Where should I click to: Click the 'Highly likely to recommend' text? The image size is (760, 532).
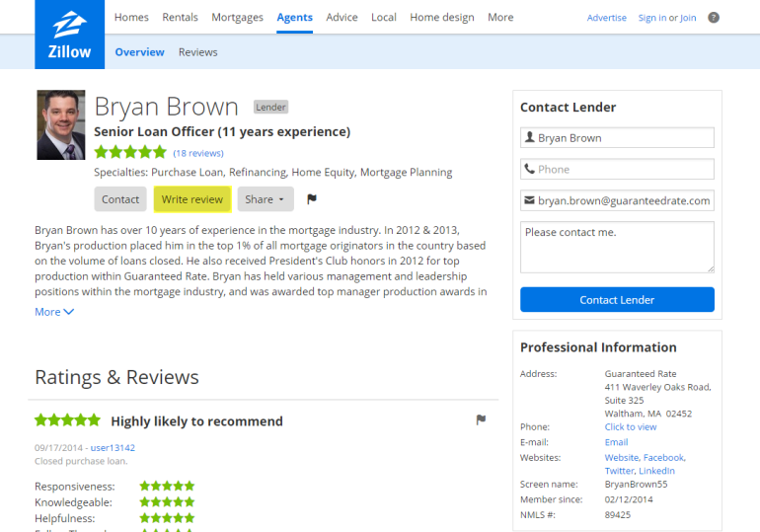pos(196,421)
